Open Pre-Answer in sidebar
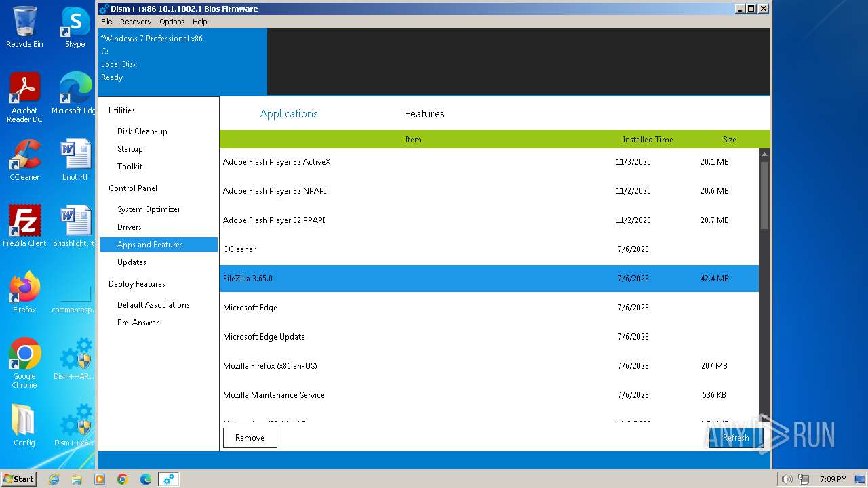The width and height of the screenshot is (868, 488). pyautogui.click(x=138, y=323)
